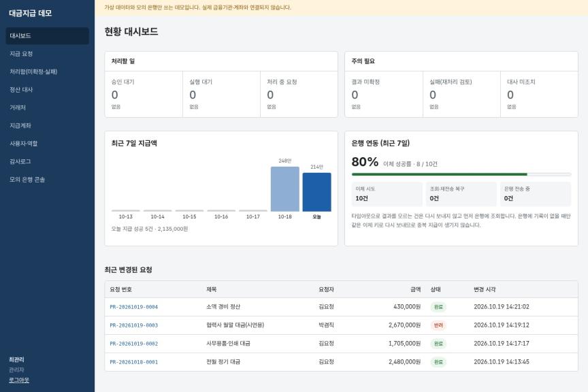Click the 대금지급 데모 app title
The width and height of the screenshot is (588, 392).
(x=31, y=13)
